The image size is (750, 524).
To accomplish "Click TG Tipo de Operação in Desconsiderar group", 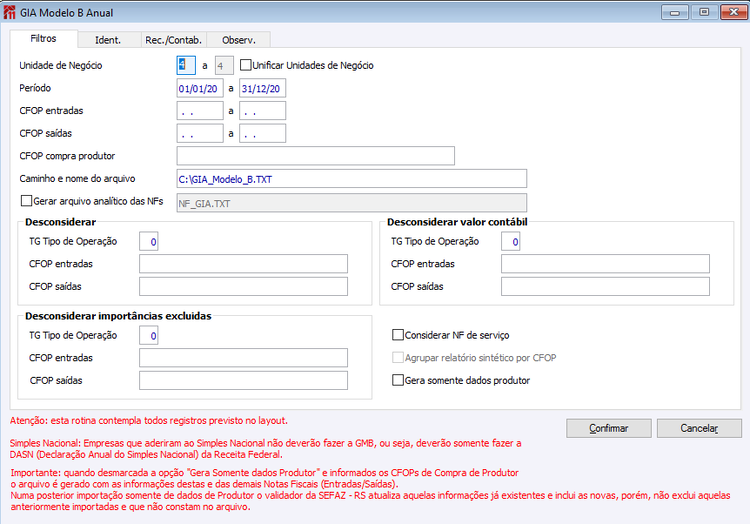I will 149,241.
